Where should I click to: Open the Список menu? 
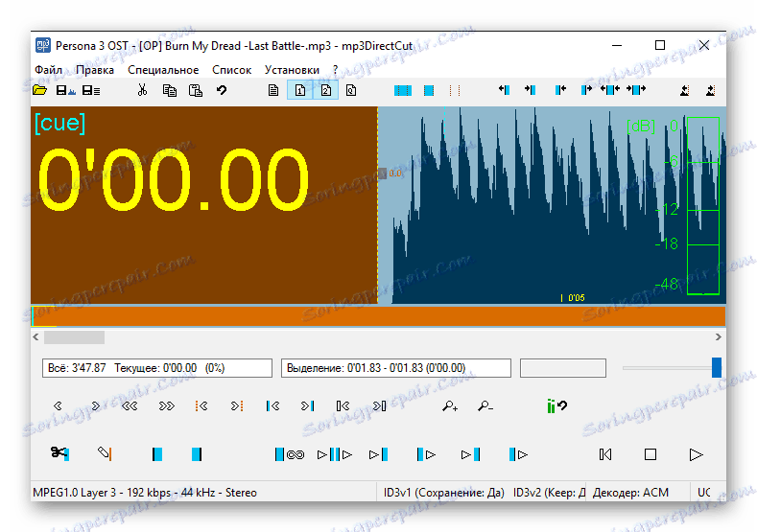pos(232,70)
